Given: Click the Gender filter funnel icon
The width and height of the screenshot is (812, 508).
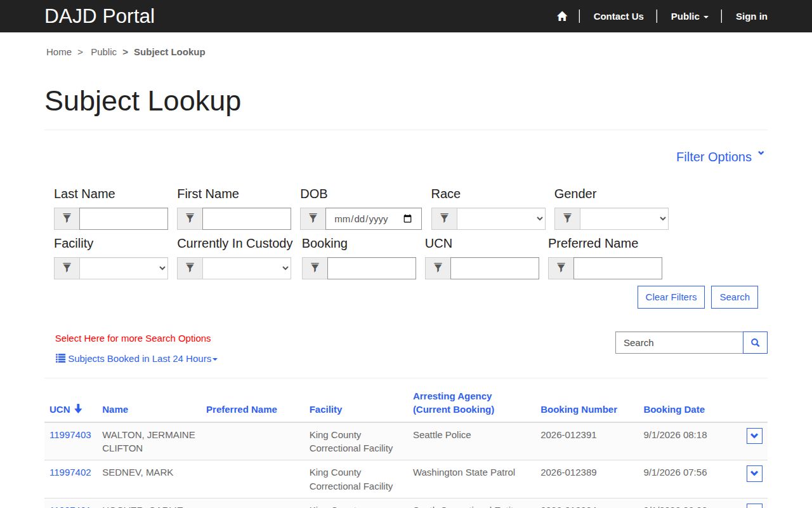Looking at the screenshot, I should (567, 218).
